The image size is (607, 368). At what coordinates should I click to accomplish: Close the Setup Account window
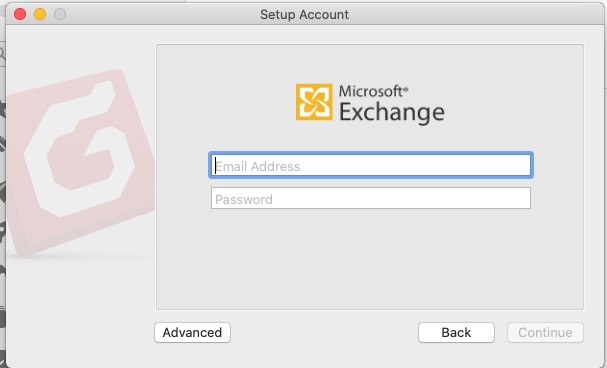(x=20, y=14)
